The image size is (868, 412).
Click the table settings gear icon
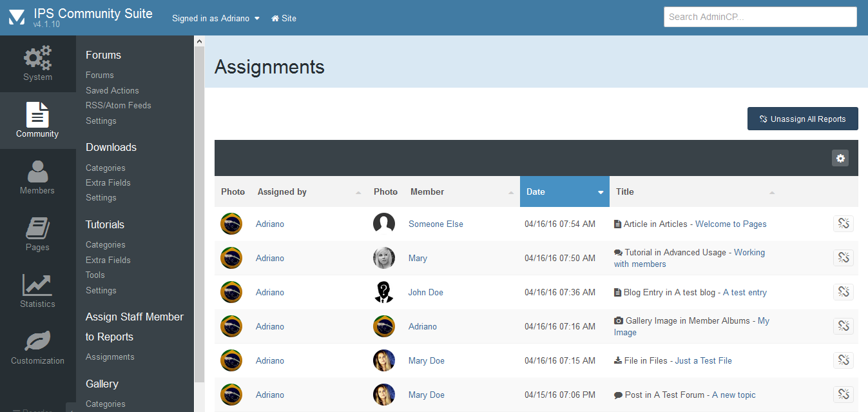tap(840, 158)
